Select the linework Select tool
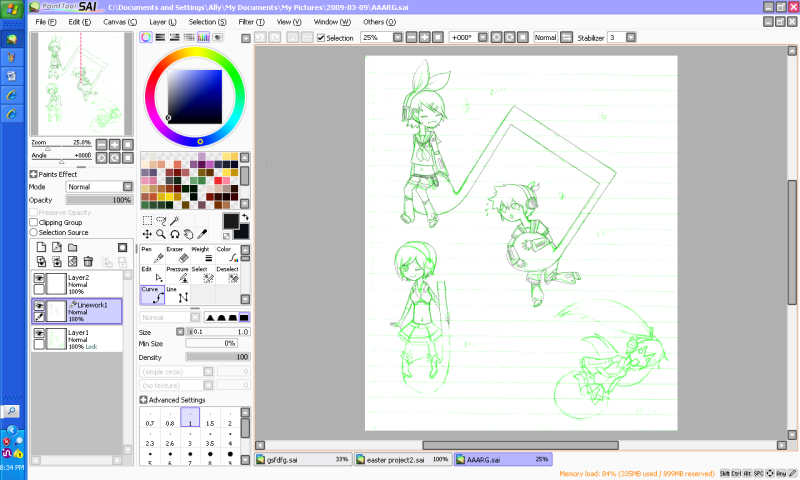Viewport: 800px width, 480px height. pyautogui.click(x=203, y=274)
